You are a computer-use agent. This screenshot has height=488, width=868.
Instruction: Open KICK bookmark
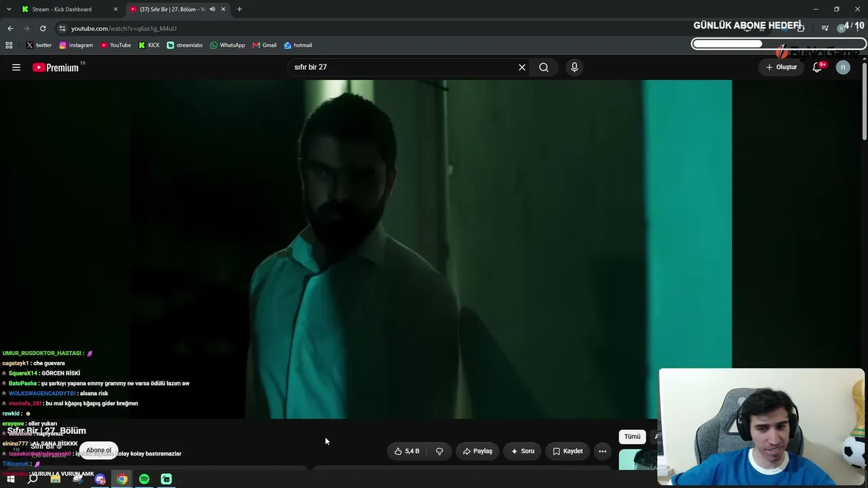149,45
